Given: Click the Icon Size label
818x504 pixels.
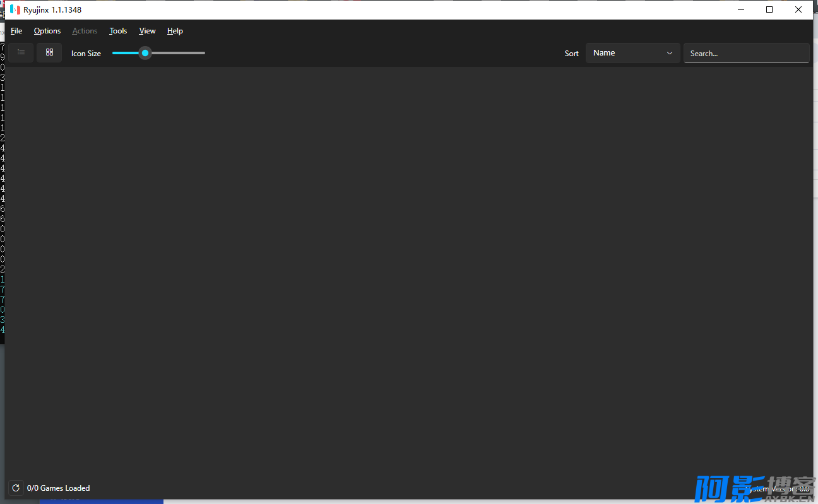Looking at the screenshot, I should point(86,54).
